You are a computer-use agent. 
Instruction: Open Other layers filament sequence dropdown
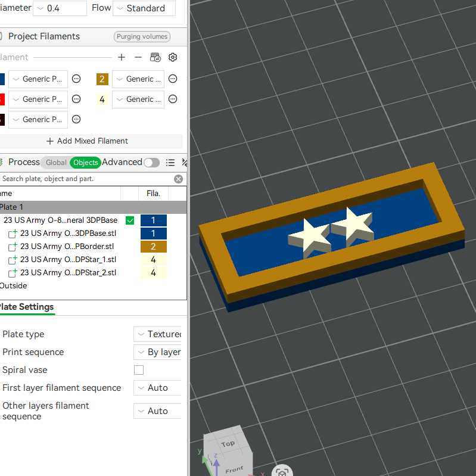pyautogui.click(x=157, y=410)
